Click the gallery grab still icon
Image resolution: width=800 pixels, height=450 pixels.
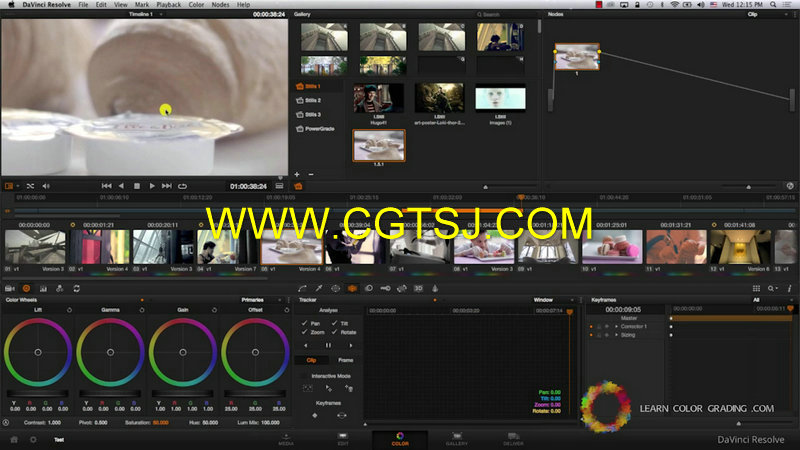[x=298, y=186]
